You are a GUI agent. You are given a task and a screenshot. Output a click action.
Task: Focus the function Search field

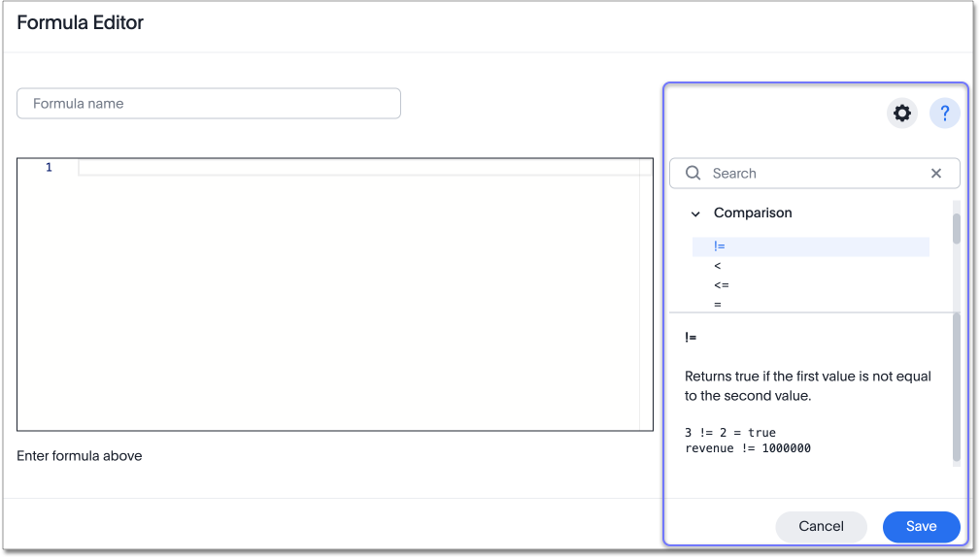(816, 174)
